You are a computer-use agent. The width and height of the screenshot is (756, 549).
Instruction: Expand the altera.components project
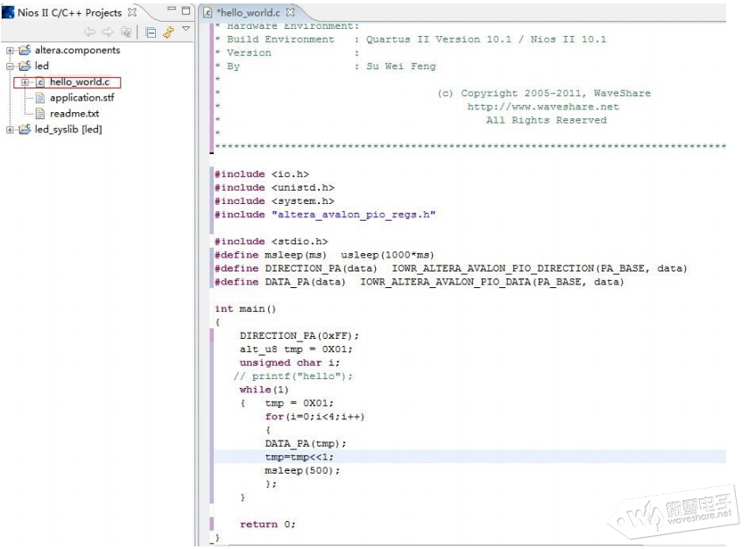[10, 51]
